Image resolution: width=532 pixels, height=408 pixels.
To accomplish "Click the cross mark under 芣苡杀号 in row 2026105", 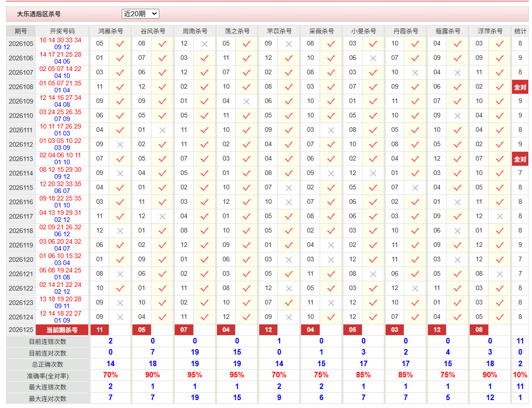I will pos(289,44).
